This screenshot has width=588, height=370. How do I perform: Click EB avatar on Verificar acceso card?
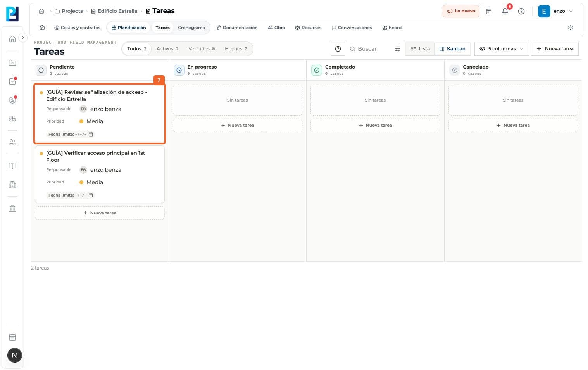83,170
